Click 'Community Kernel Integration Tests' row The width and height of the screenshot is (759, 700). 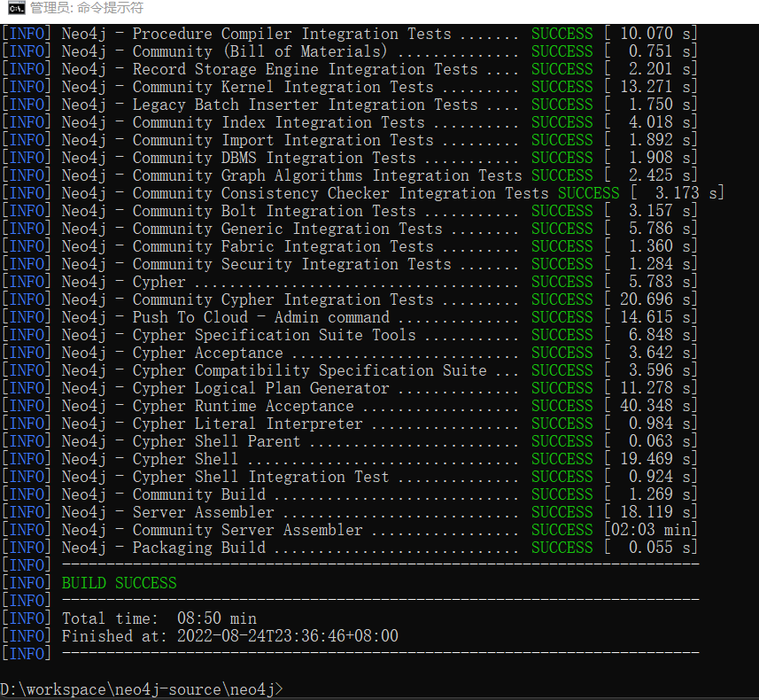350,87
